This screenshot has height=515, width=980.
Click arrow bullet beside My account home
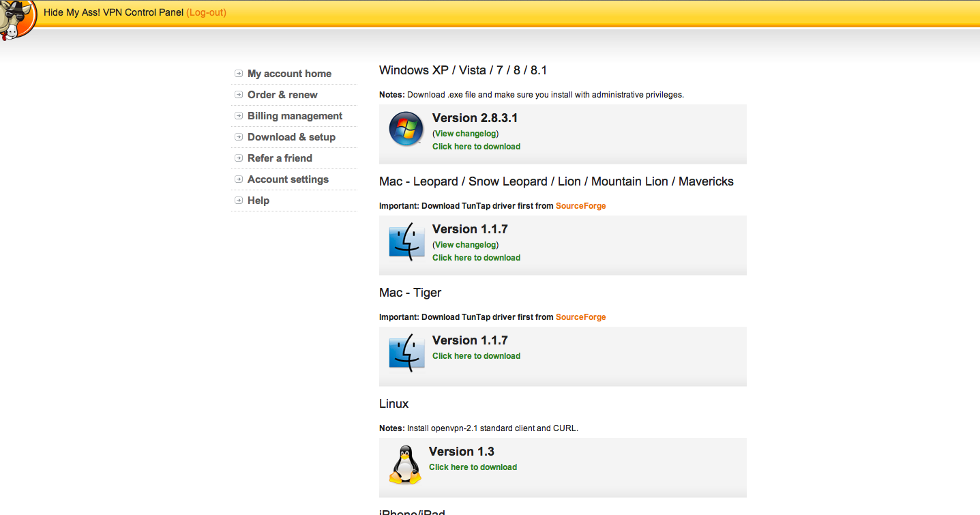(239, 74)
